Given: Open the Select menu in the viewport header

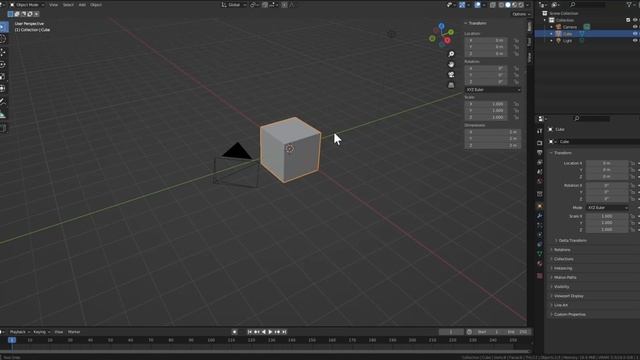Looking at the screenshot, I should click(68, 5).
